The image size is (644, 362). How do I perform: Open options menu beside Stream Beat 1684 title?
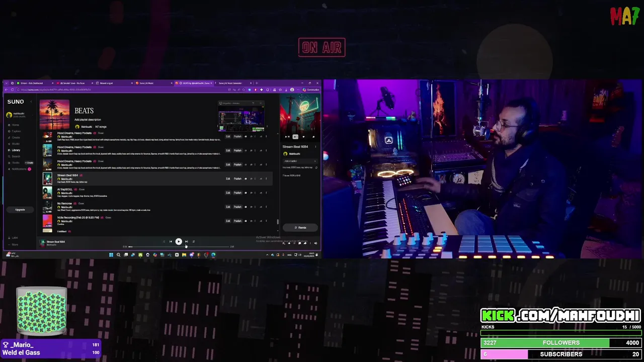(315, 147)
